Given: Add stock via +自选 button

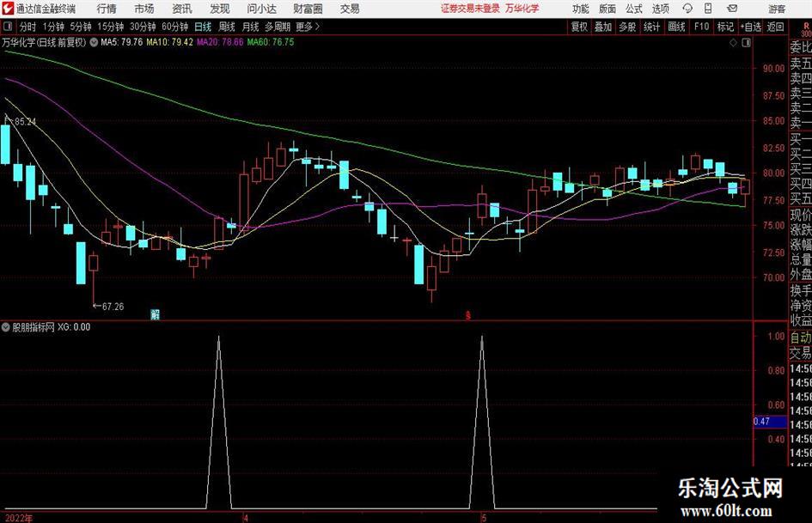Looking at the screenshot, I should tap(751, 27).
